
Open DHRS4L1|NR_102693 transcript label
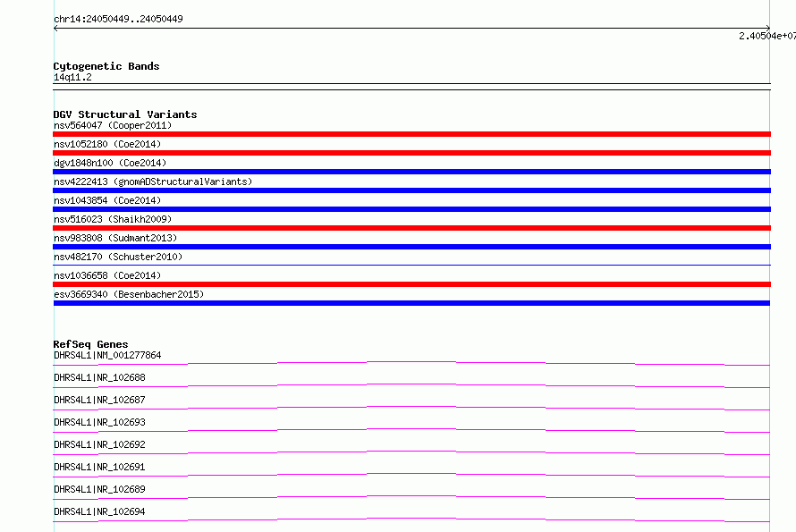coord(99,422)
